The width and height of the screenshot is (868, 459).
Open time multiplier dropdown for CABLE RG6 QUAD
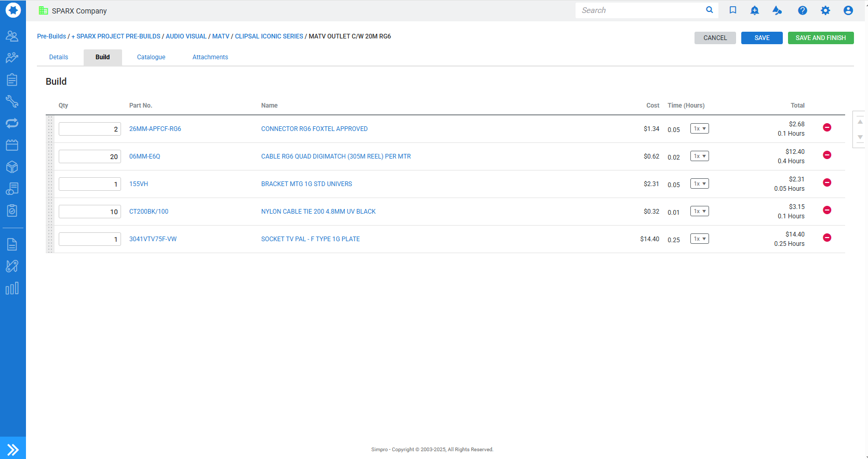[x=699, y=156]
